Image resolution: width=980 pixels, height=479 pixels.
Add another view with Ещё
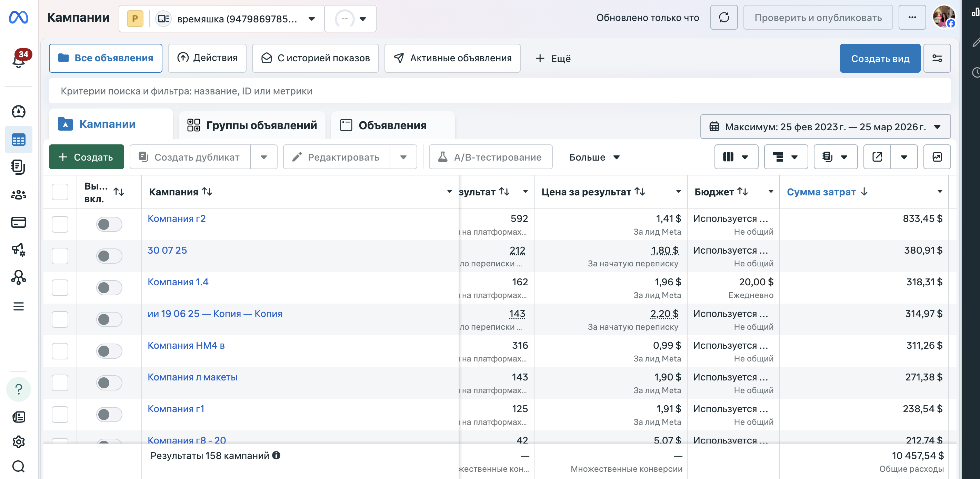pyautogui.click(x=553, y=58)
